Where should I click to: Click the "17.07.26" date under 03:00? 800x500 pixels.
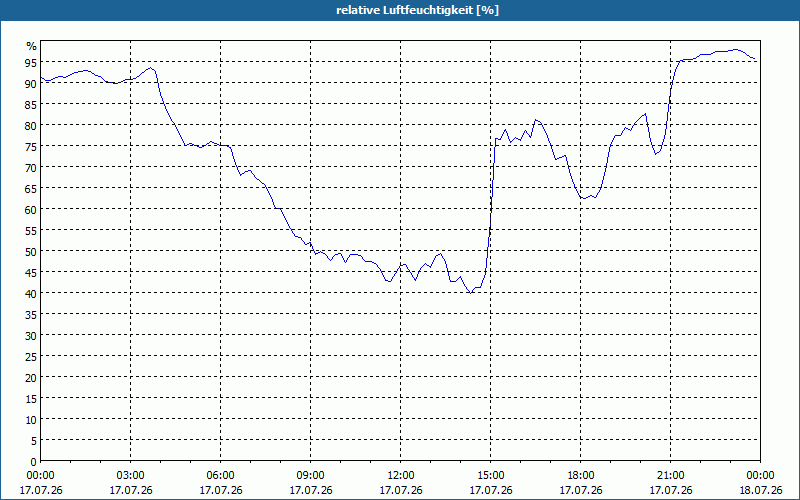pyautogui.click(x=131, y=490)
